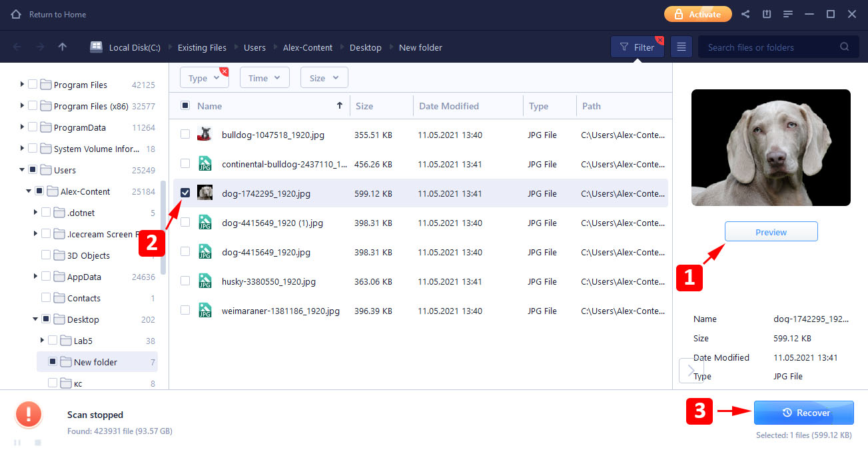This screenshot has height=452, width=868.
Task: Click the Preview button
Action: pos(771,232)
